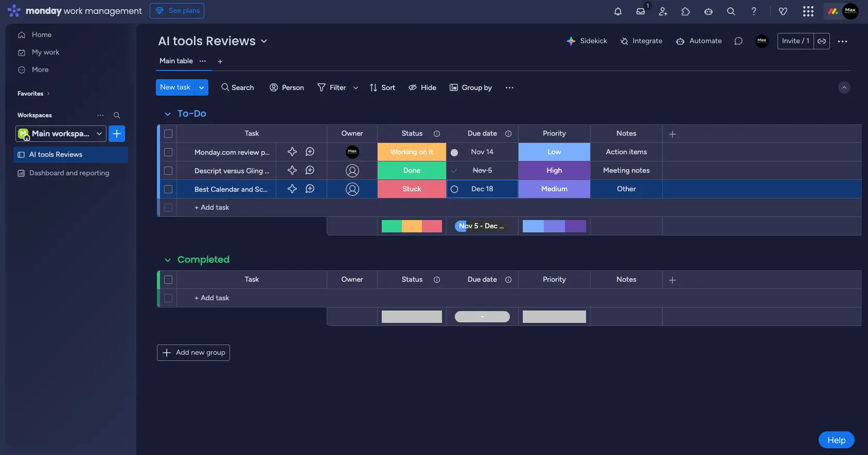
Task: Switch to the Main table tab
Action: pos(176,61)
